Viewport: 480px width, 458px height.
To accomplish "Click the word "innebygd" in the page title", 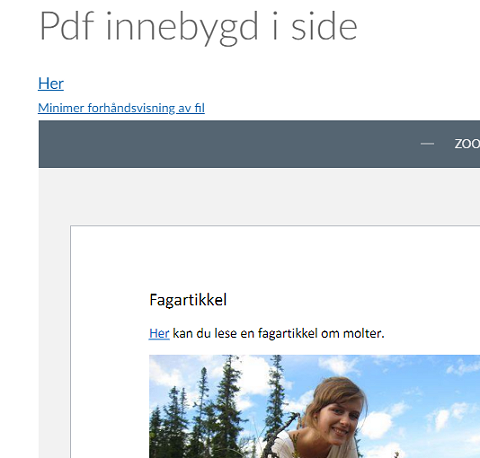I will coord(182,28).
